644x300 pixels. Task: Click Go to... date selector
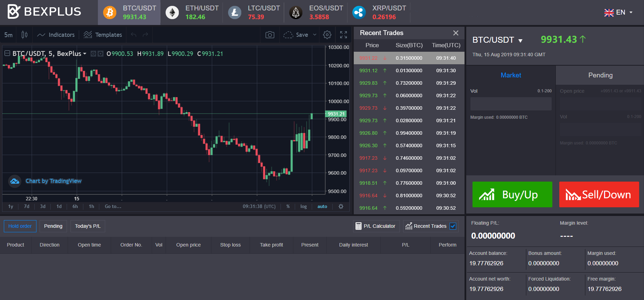(113, 206)
